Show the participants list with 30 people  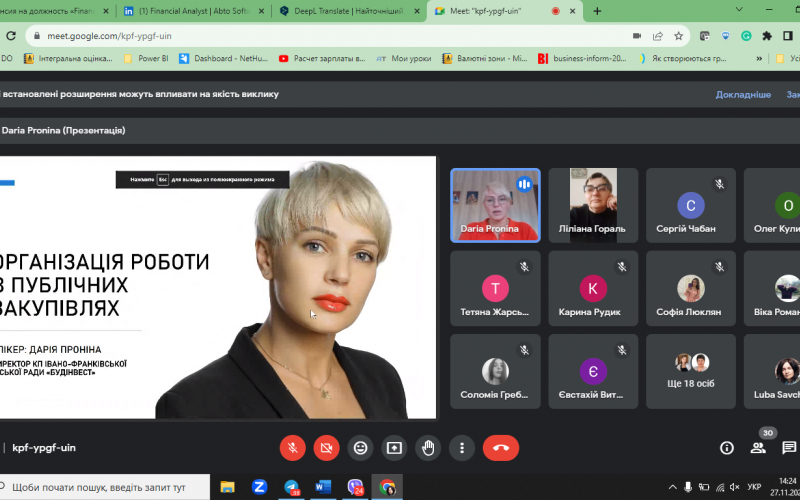[758, 448]
